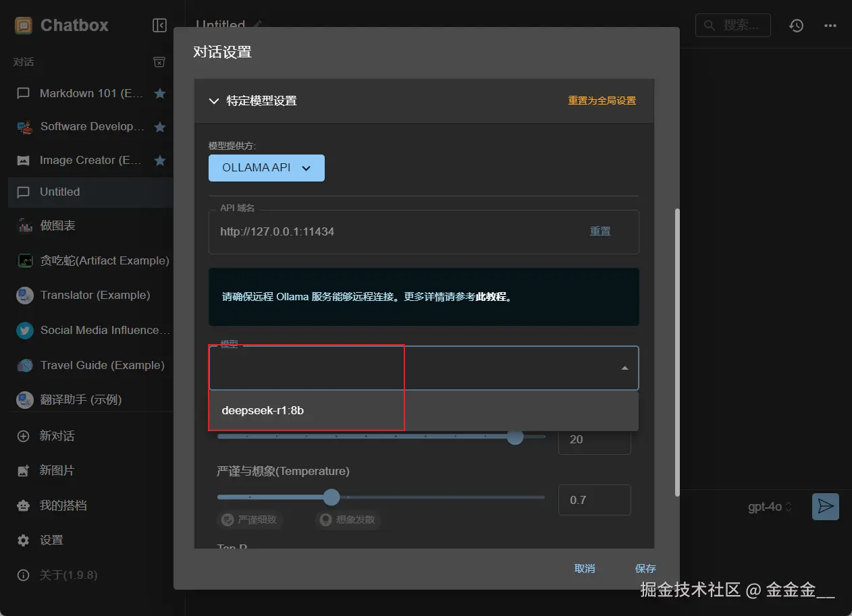Viewport: 852px width, 616px height.
Task: Open the Travel Guide (Example) conversation
Action: pos(91,365)
